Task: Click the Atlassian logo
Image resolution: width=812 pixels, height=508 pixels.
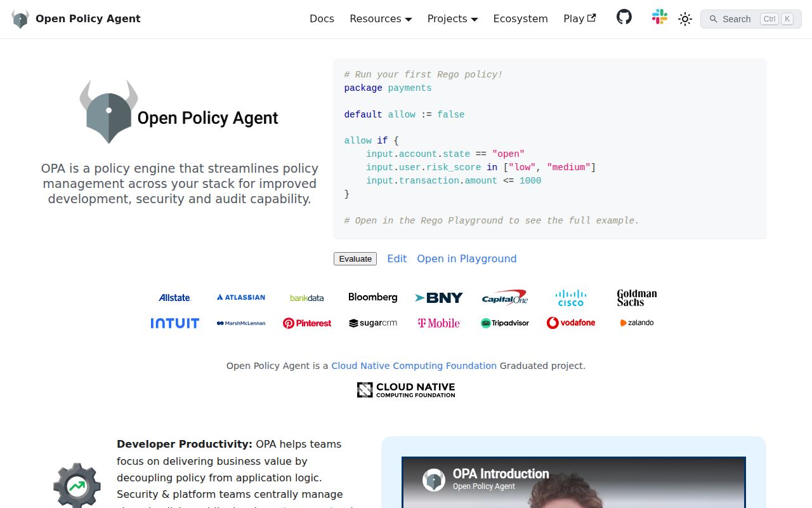Action: tap(241, 297)
